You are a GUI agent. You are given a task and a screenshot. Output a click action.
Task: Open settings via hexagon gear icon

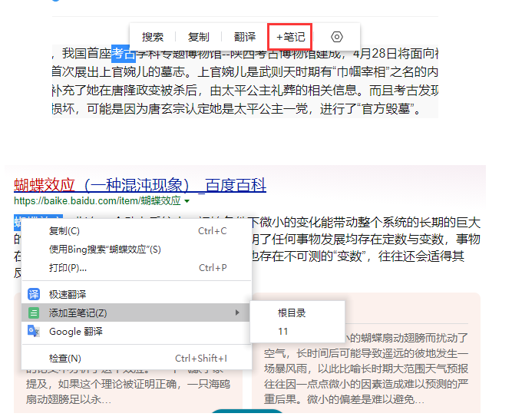point(337,37)
